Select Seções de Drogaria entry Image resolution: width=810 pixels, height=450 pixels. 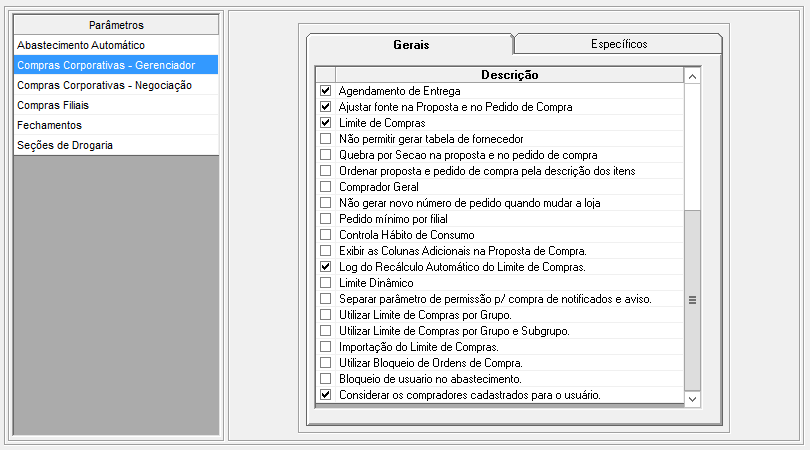pos(116,146)
